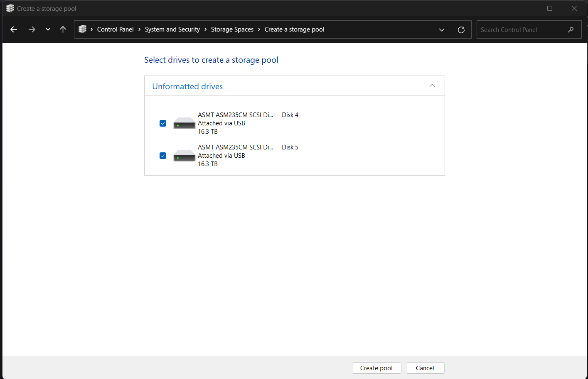This screenshot has height=379, width=588.
Task: Click the Forward navigation arrow
Action: click(32, 29)
